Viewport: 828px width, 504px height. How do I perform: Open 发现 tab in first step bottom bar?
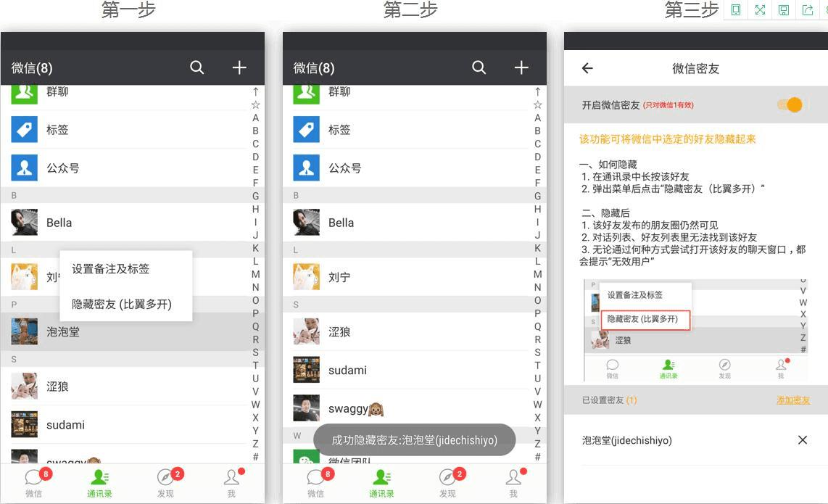tap(166, 483)
